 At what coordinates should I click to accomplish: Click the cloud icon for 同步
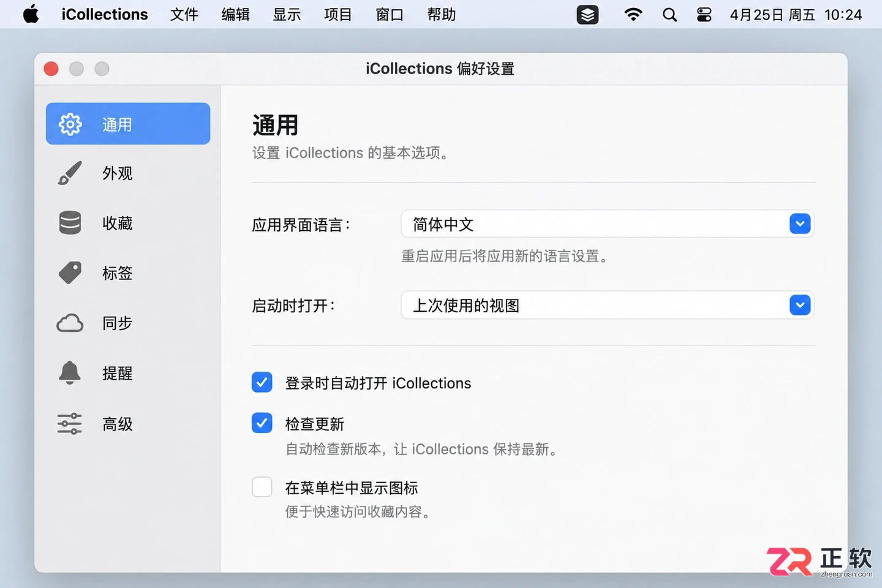coord(70,323)
